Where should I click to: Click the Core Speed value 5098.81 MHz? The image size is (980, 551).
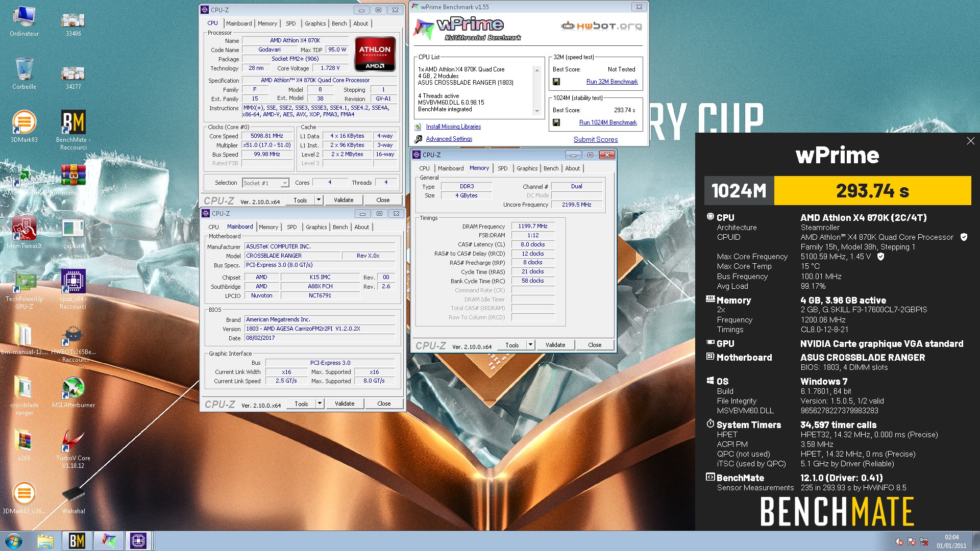click(266, 136)
